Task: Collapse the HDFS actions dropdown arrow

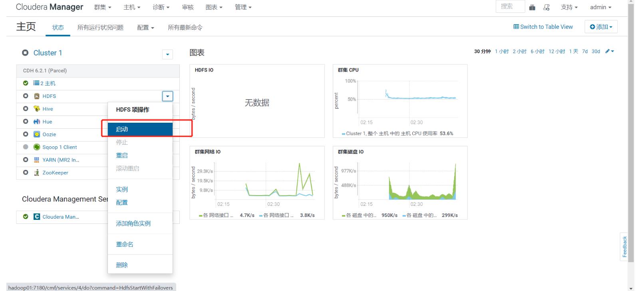Action: click(167, 96)
